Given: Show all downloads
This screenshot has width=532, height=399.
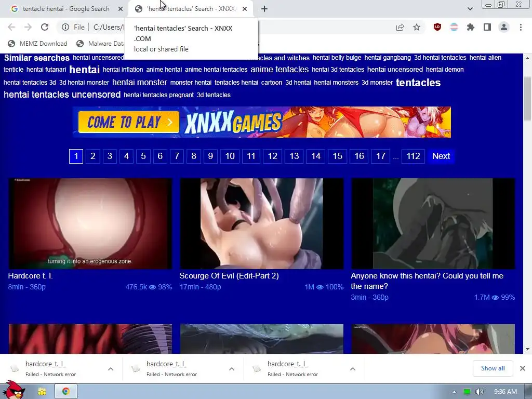Looking at the screenshot, I should click(x=493, y=368).
